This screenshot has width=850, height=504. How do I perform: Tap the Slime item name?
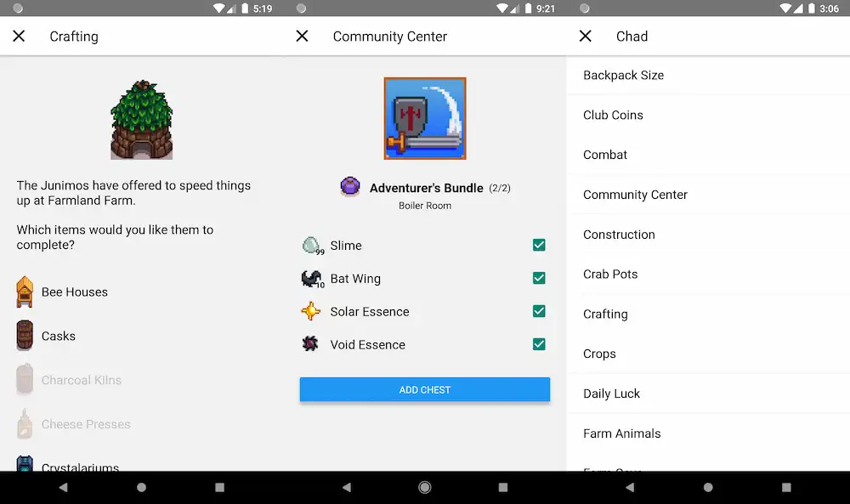tap(346, 246)
